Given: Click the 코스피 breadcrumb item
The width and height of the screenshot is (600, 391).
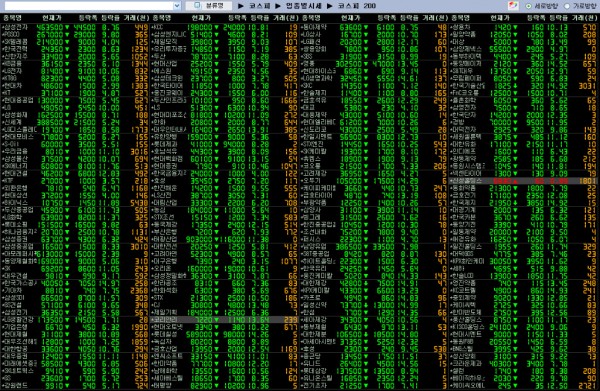Looking at the screenshot, I should [x=259, y=6].
